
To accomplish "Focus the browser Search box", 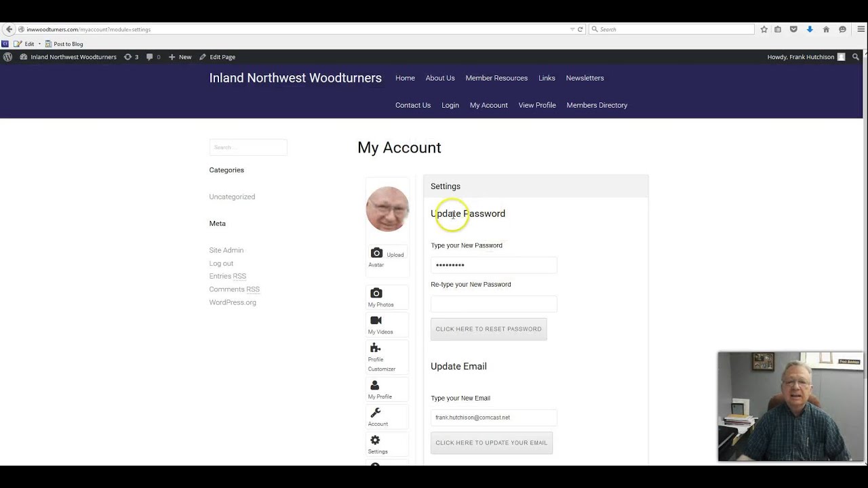I will 671,29.
